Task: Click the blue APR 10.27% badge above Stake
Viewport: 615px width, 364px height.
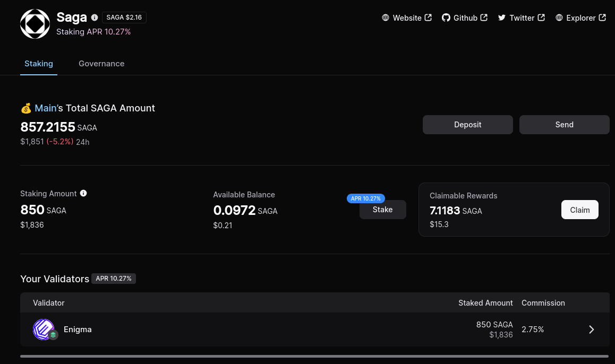Action: coord(365,198)
